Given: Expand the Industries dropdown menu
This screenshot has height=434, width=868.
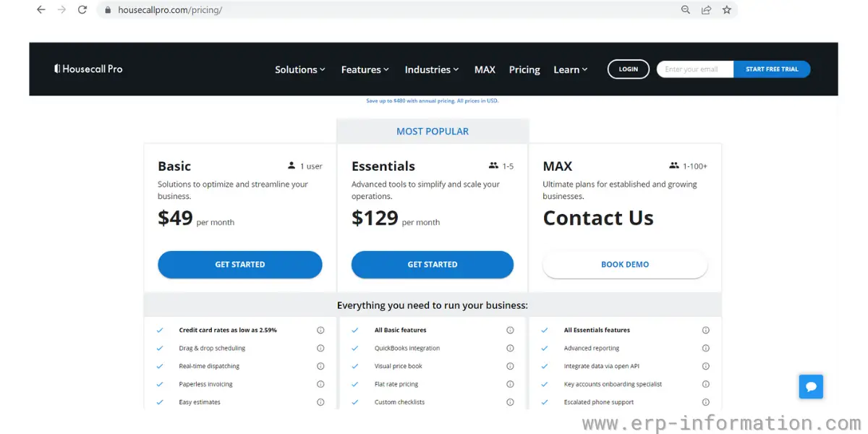Looking at the screenshot, I should 432,69.
